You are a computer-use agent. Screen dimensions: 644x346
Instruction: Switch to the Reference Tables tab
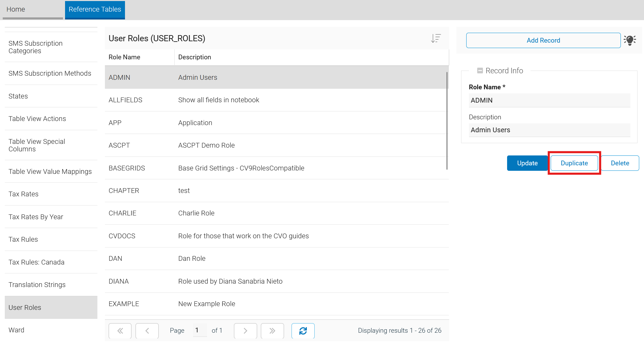(x=95, y=10)
